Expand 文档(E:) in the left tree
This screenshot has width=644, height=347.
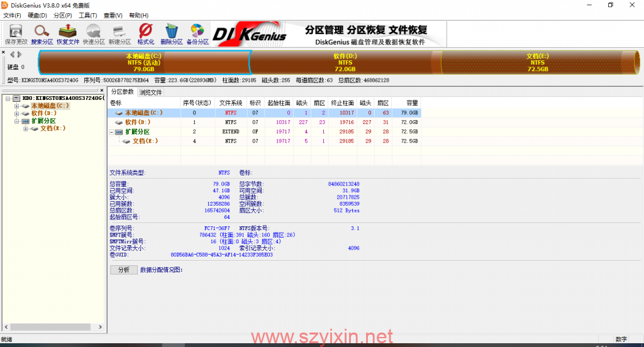point(26,128)
